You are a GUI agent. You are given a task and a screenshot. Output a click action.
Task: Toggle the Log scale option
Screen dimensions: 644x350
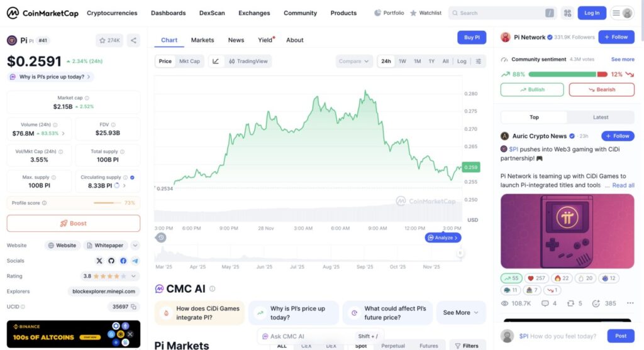[462, 62]
